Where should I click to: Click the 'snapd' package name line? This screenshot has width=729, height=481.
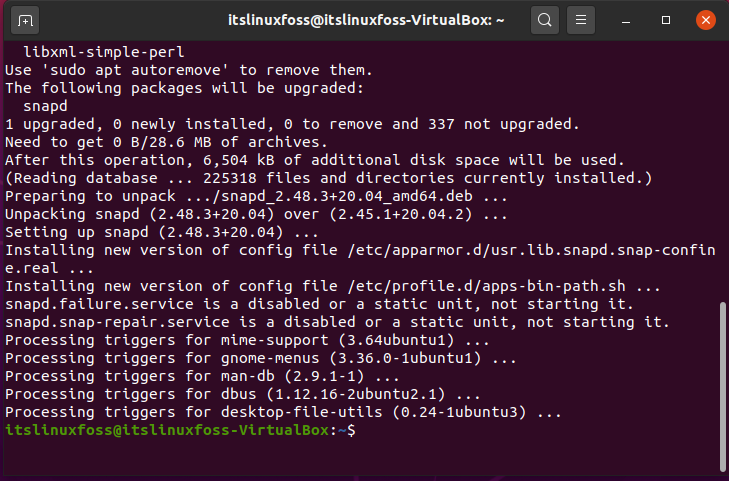[45, 106]
